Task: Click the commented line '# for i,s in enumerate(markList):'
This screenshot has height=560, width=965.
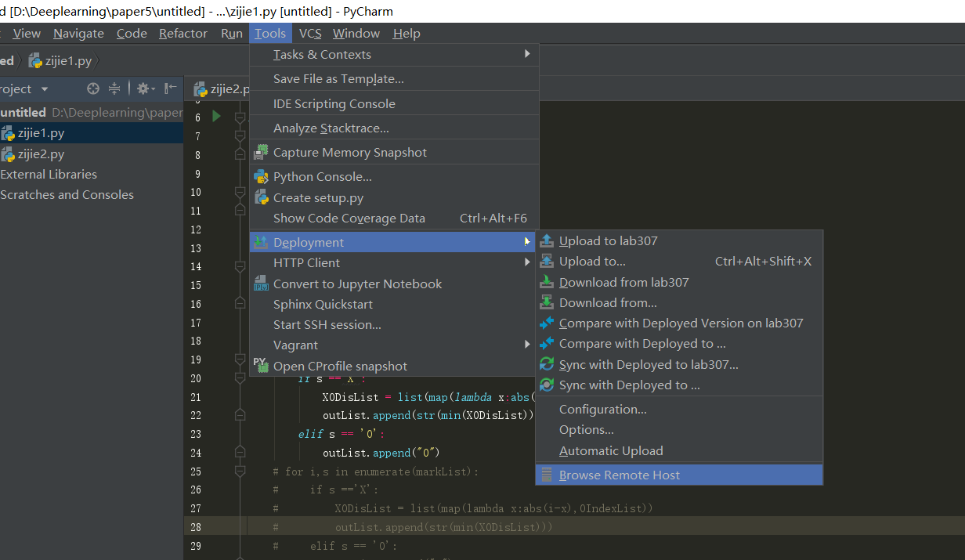Action: click(375, 471)
